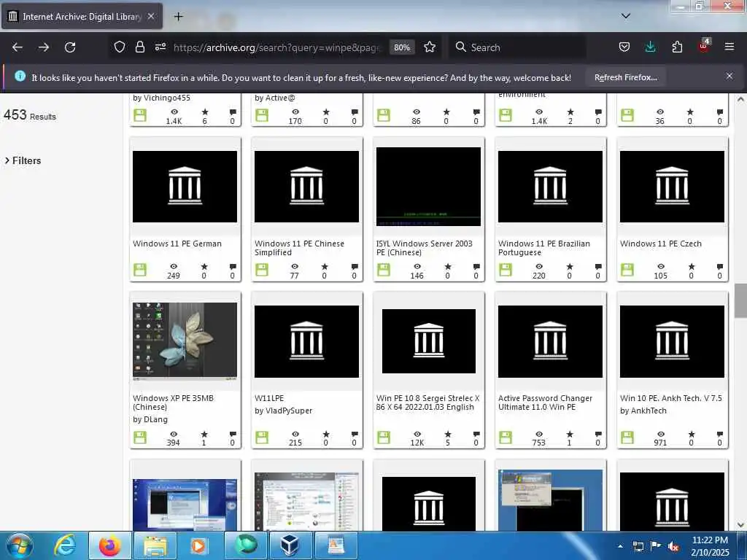Viewport: 747px width, 560px height.
Task: Open the Firefox downloads panel
Action: [650, 47]
